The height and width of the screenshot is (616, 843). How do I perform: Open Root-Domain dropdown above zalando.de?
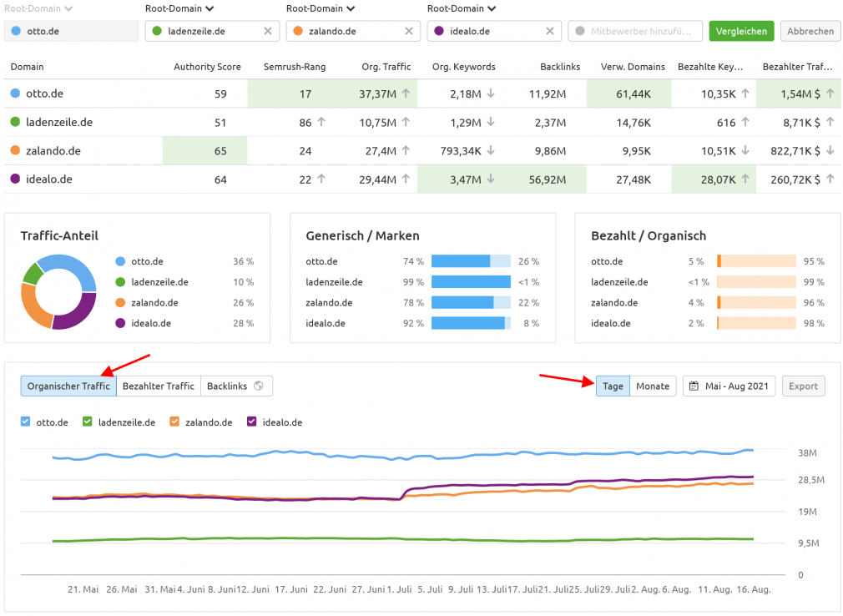321,8
